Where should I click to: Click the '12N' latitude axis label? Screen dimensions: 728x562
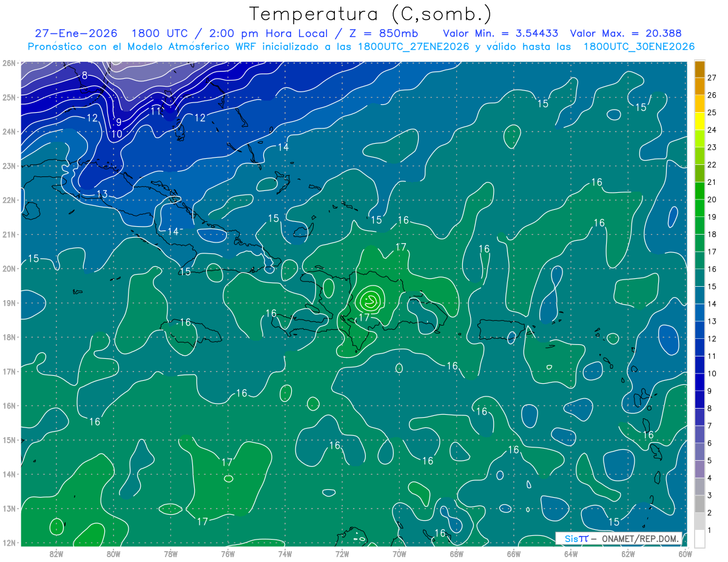9,543
